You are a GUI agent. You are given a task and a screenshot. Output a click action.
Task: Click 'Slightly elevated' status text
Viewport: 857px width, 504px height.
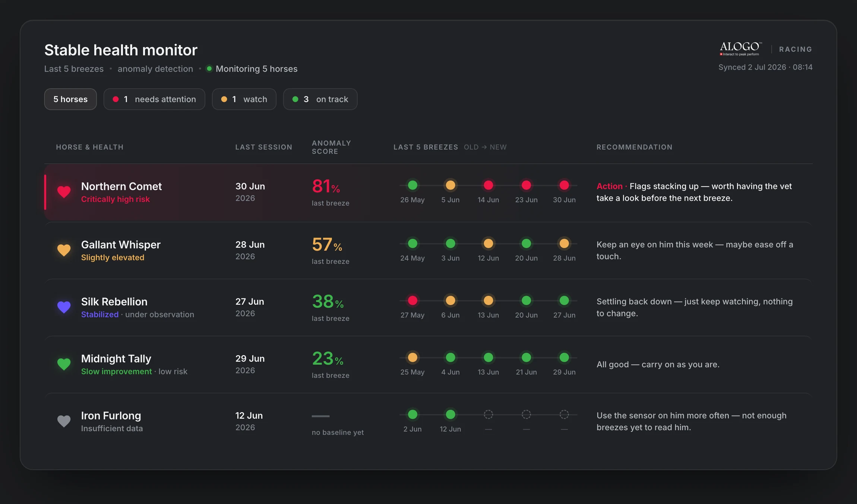113,258
